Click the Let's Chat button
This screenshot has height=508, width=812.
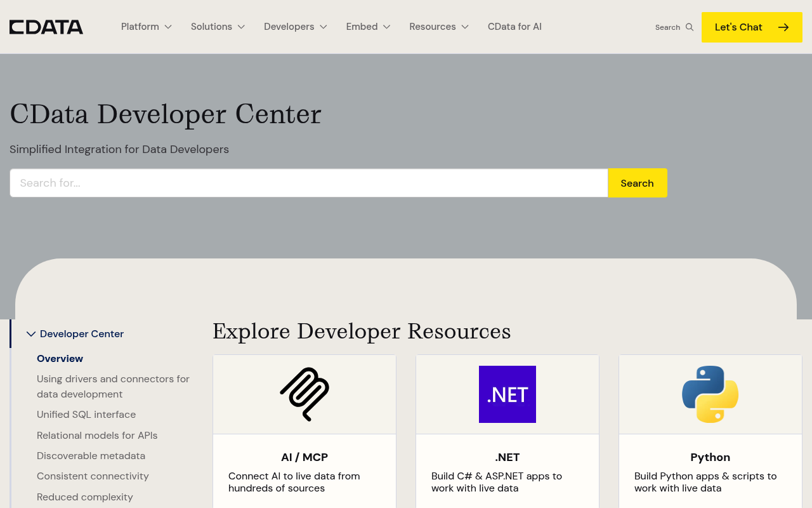pos(752,27)
